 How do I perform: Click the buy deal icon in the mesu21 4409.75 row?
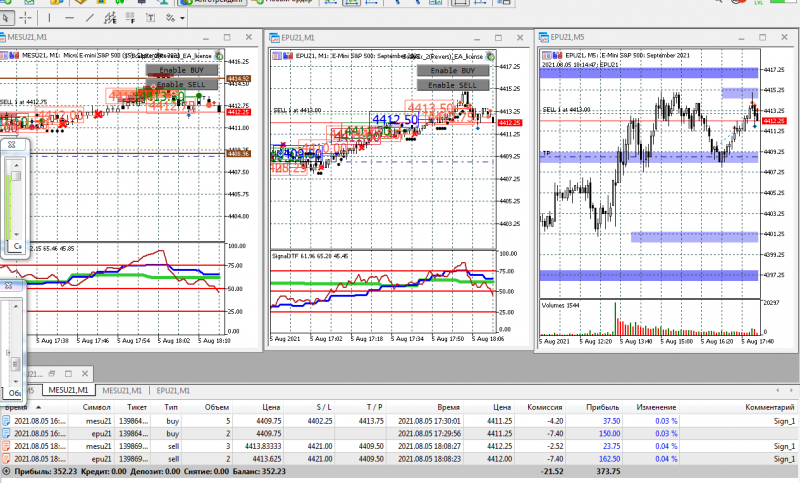tap(6, 421)
